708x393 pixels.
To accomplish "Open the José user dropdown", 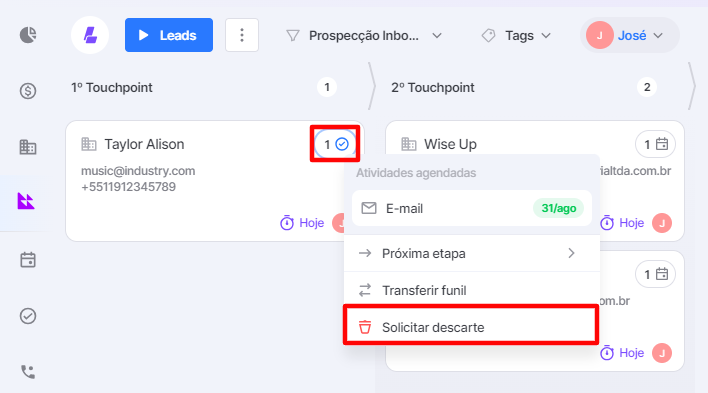I will (x=629, y=35).
